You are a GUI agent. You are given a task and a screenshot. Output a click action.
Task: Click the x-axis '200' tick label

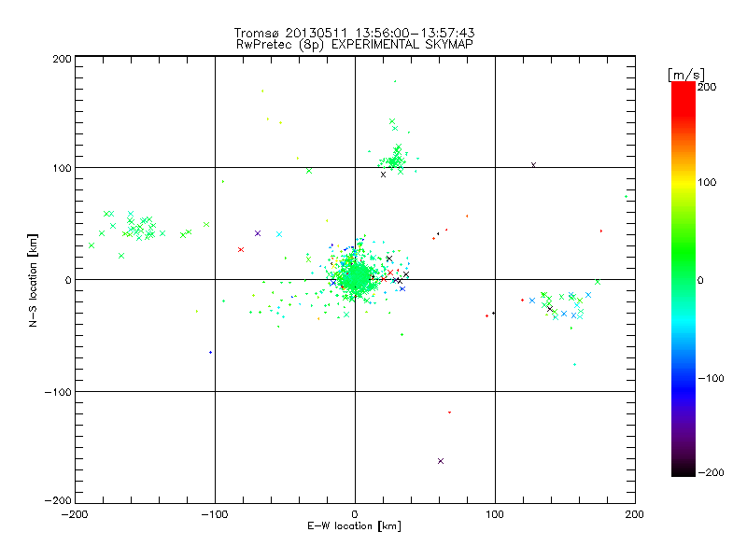(x=635, y=514)
